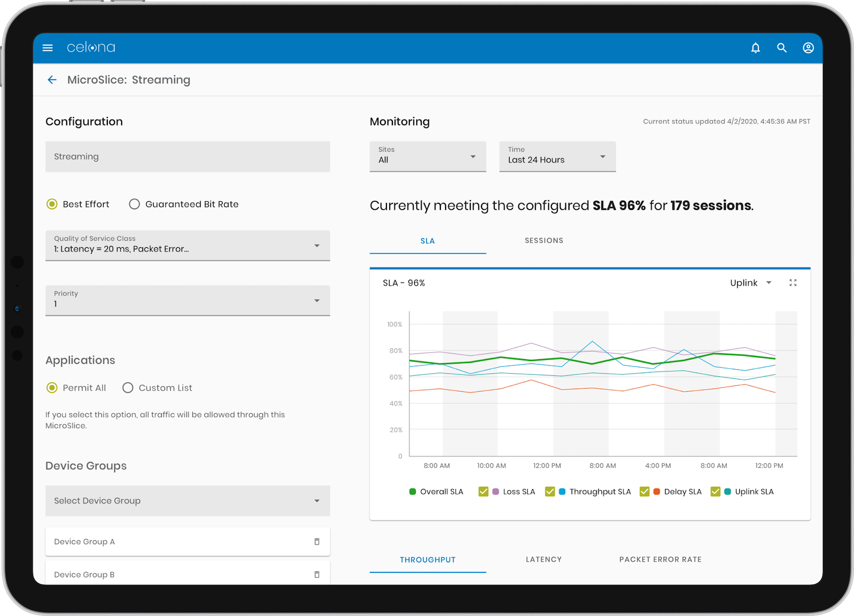Image resolution: width=854 pixels, height=616 pixels.
Task: Click the Loss SLA purple legend dot
Action: pos(496,492)
